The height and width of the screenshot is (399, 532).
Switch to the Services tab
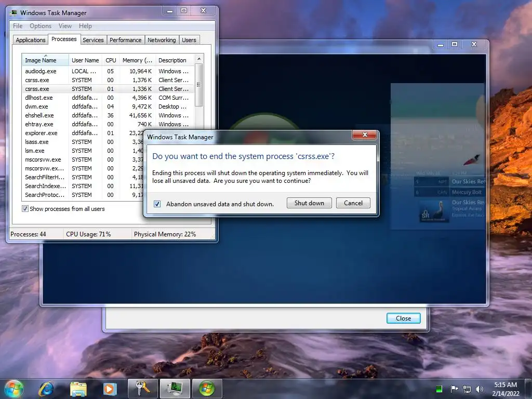93,40
